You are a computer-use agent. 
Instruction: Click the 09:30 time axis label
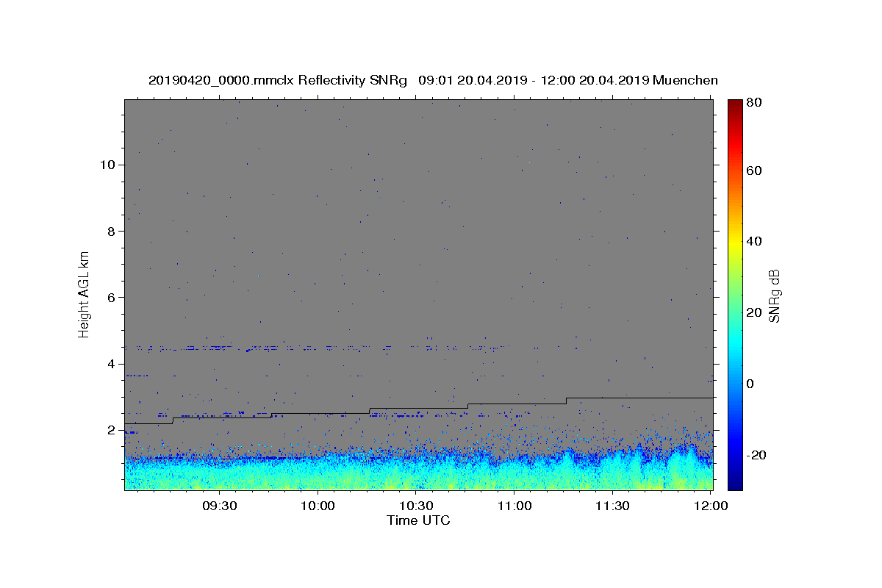[220, 506]
